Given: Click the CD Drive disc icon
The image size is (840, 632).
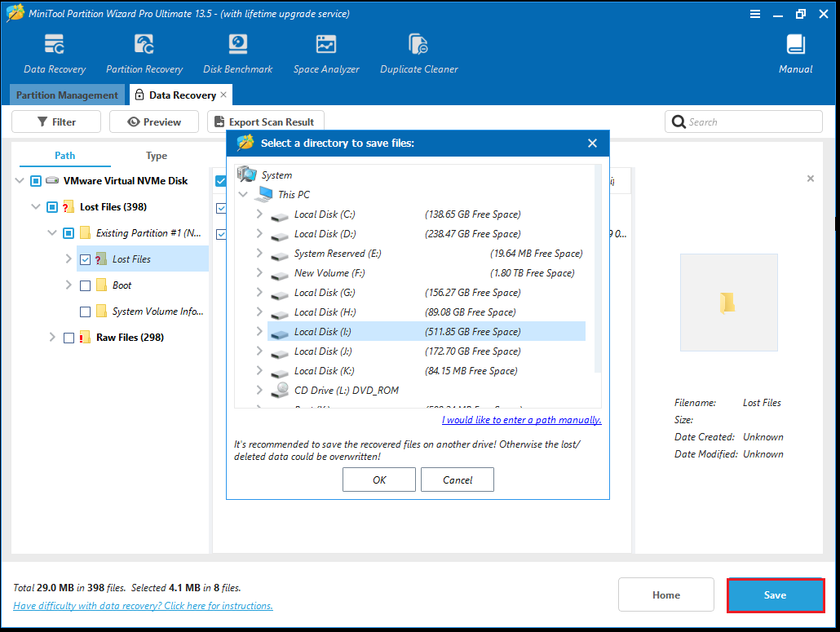Looking at the screenshot, I should click(x=281, y=390).
